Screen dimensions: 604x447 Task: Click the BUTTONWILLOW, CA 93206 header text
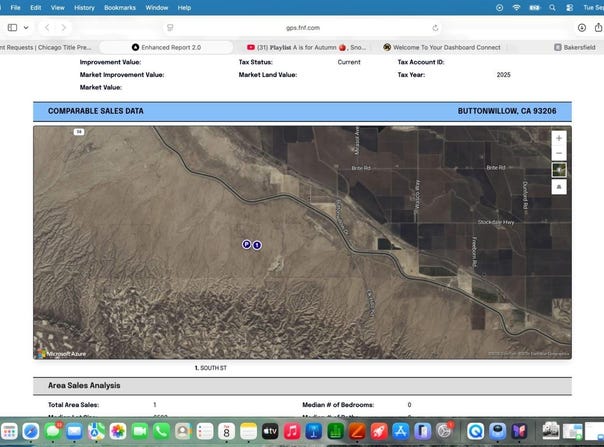coord(507,111)
